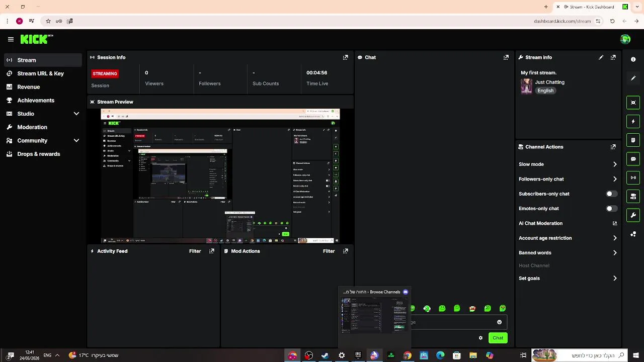644x362 pixels.
Task: Click the stream preview video
Action: tap(220, 176)
